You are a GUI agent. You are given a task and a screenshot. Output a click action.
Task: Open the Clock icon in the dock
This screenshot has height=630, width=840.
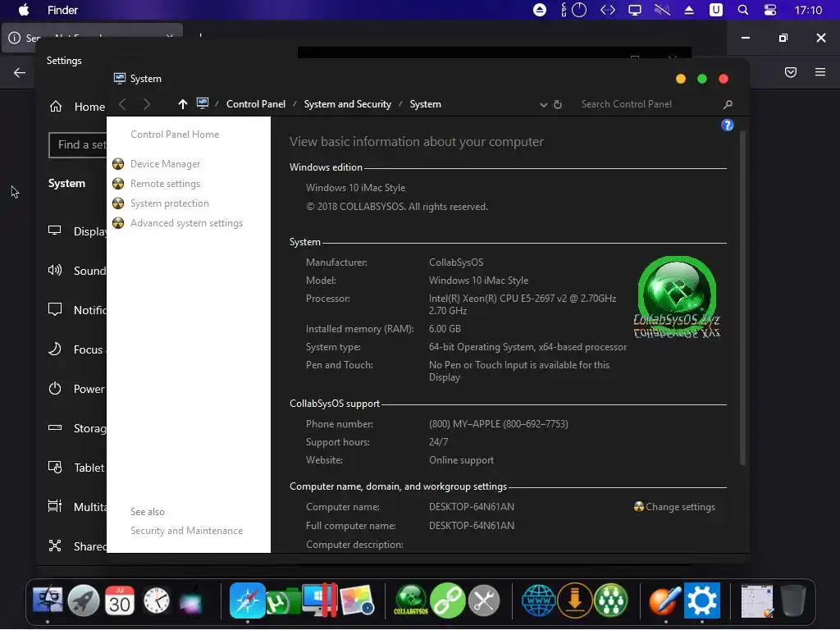(x=156, y=600)
